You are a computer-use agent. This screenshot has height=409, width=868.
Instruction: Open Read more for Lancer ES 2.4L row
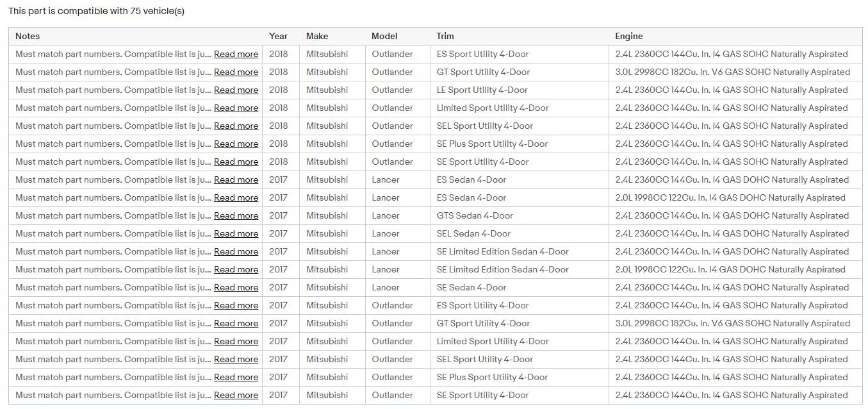(236, 180)
